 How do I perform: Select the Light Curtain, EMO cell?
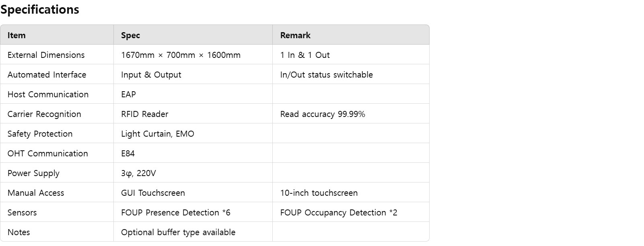point(193,133)
